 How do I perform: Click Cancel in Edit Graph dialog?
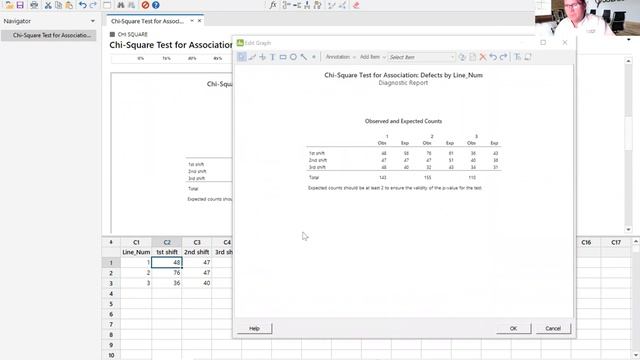(553, 328)
